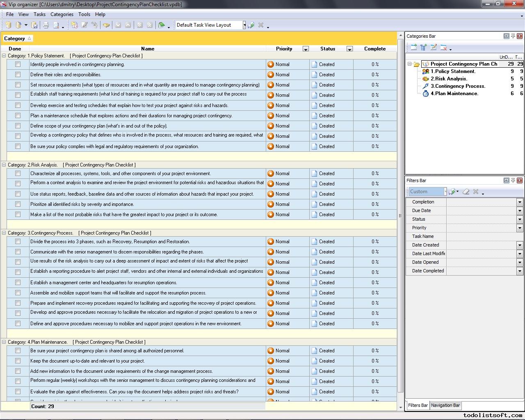
Task: Mark 'Keep the document up-to-date' task as done
Action: (18, 361)
